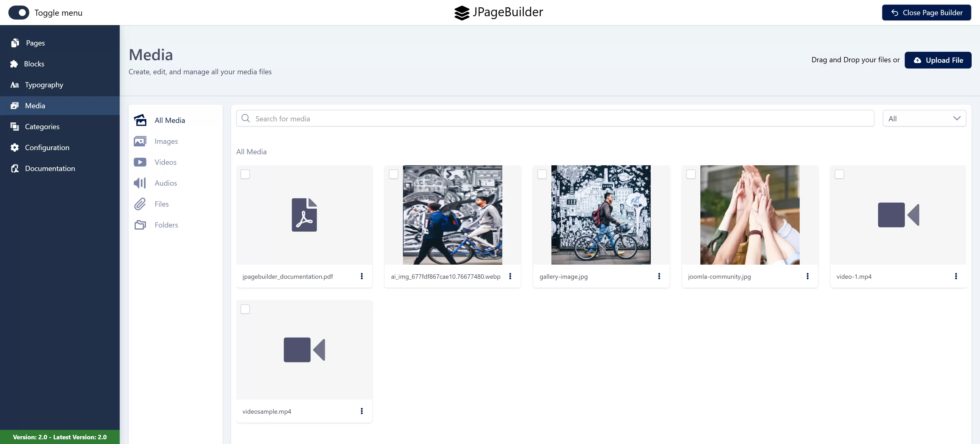The height and width of the screenshot is (444, 980).
Task: Open the All media type dropdown
Action: tap(924, 118)
